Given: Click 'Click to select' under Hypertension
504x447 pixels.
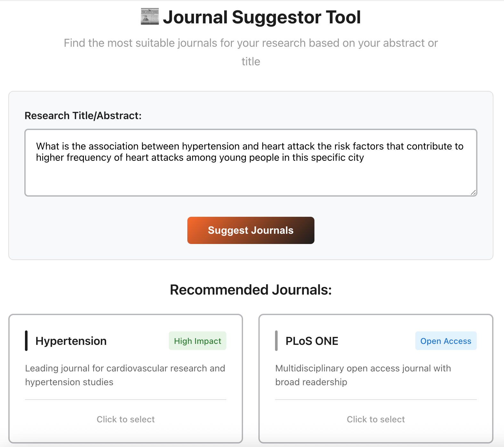Looking at the screenshot, I should point(126,419).
